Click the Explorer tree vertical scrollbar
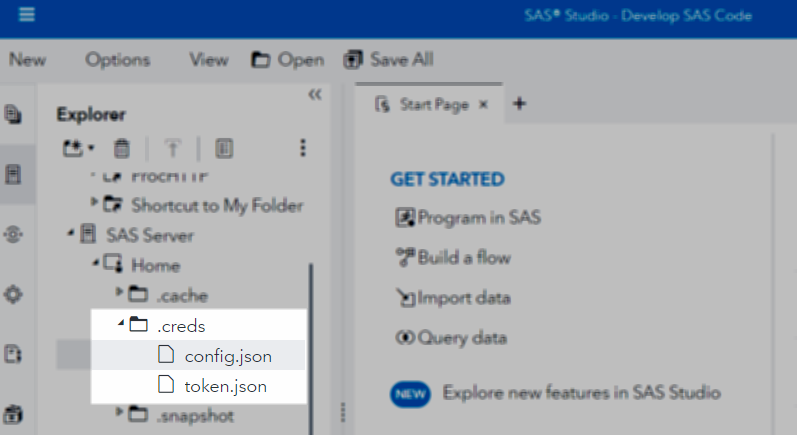 (x=311, y=349)
